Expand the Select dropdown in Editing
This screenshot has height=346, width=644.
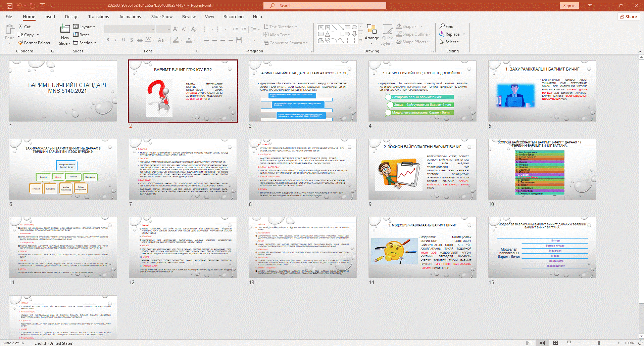(x=450, y=42)
